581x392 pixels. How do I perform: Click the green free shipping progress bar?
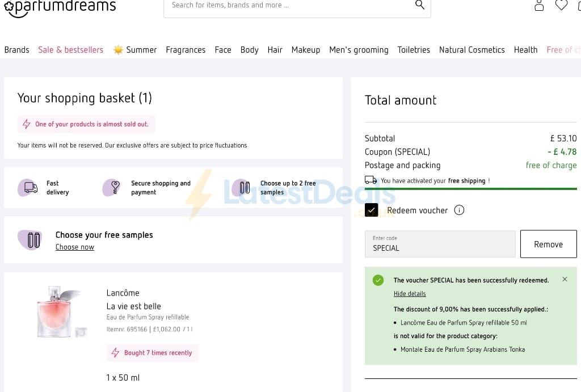470,189
